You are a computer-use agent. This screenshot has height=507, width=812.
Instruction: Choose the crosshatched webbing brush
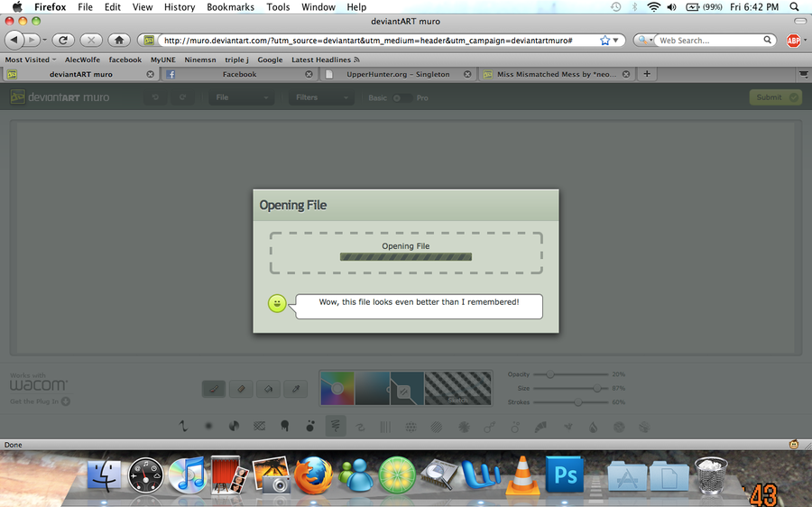[x=260, y=427]
